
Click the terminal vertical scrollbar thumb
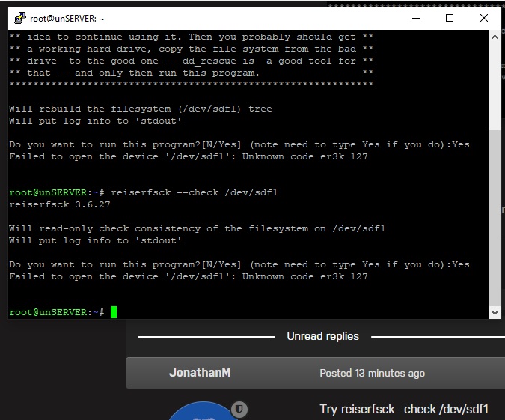[495, 218]
